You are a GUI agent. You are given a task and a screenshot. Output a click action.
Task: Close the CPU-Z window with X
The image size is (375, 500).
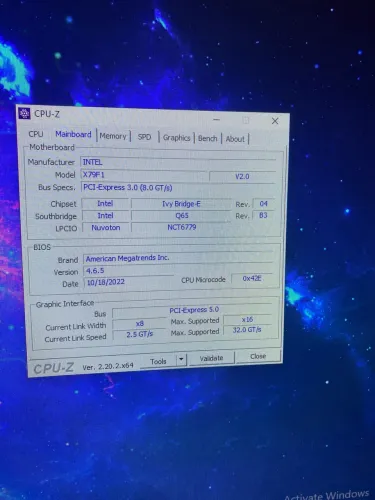pos(275,121)
